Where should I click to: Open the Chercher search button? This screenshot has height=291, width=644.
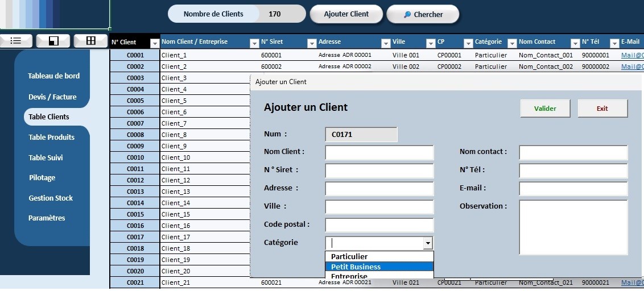point(423,14)
